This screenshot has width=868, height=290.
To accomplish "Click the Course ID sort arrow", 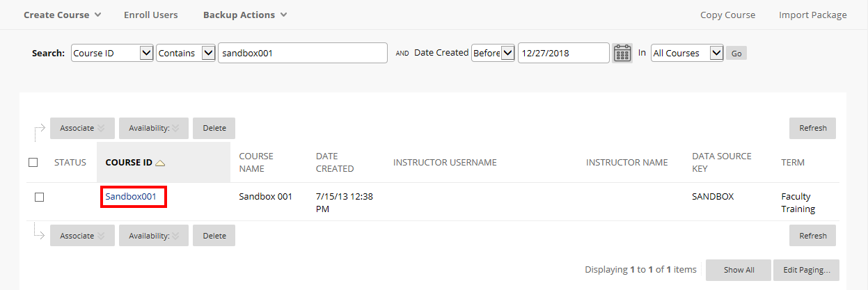I will pyautogui.click(x=160, y=163).
